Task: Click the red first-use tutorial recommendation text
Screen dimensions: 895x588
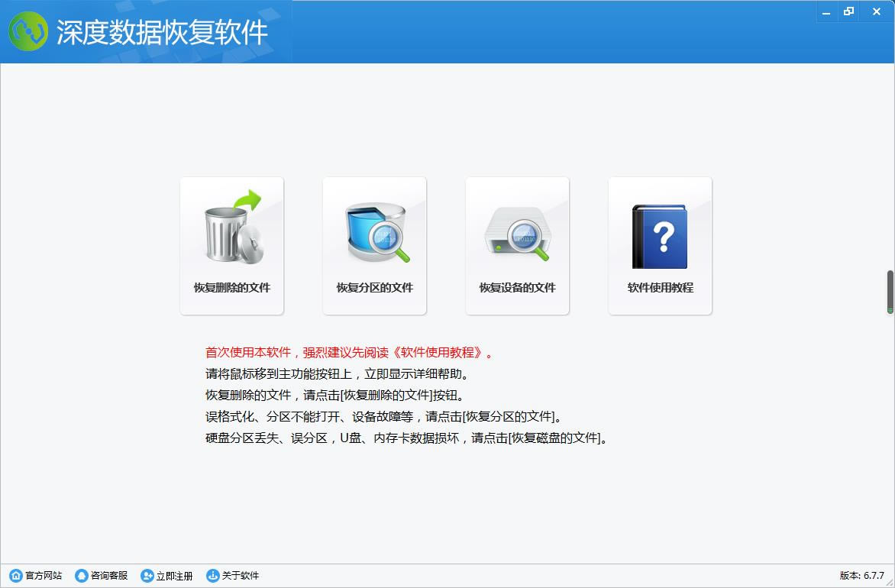Action: [x=349, y=353]
